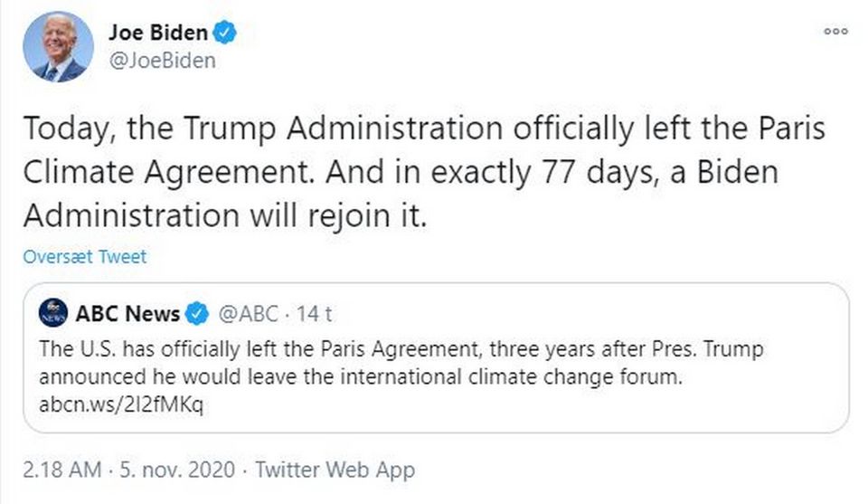Open the Joe Biden display name link
Viewport: 868px width, 504px height.
[x=158, y=33]
